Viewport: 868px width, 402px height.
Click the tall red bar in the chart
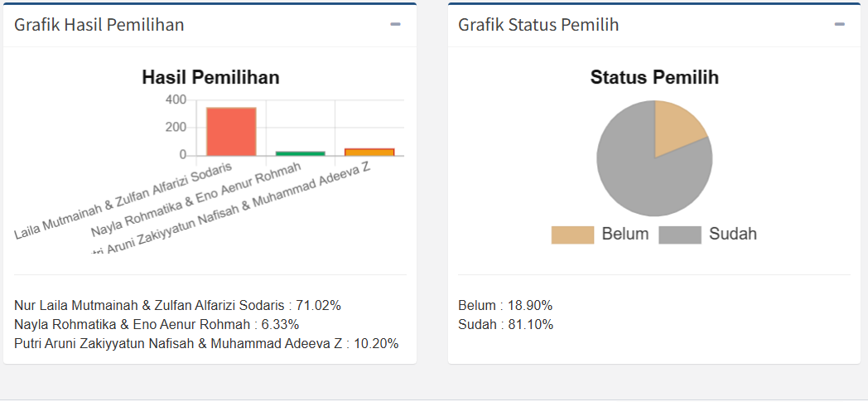(231, 131)
